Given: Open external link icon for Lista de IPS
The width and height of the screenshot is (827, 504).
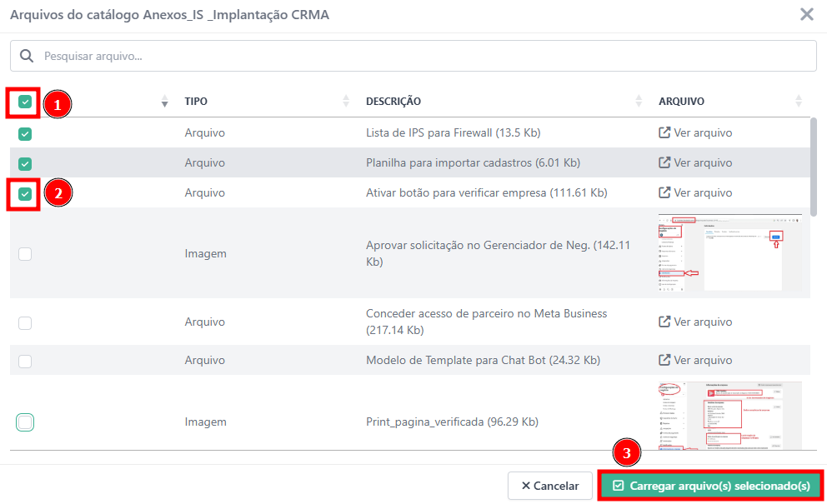Looking at the screenshot, I should tap(664, 132).
